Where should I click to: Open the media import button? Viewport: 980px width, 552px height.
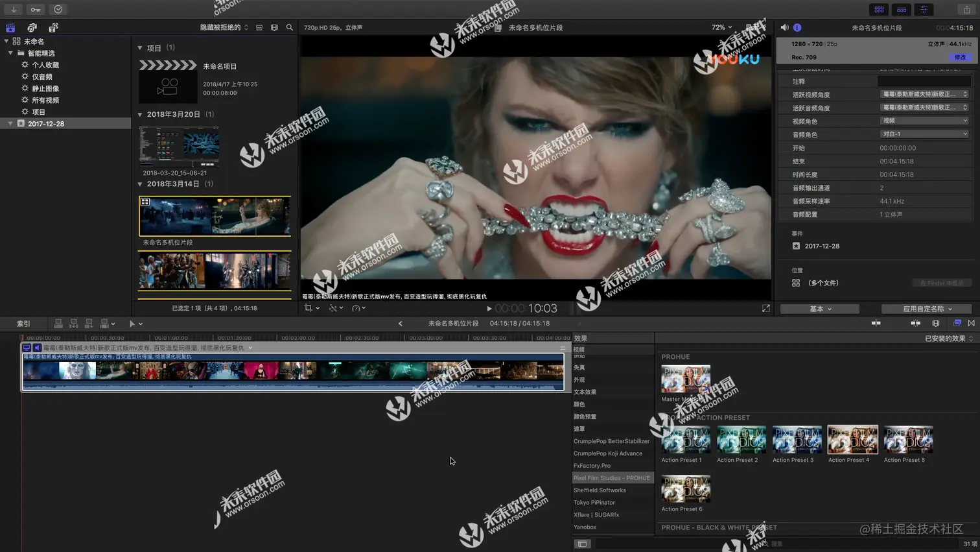pos(14,9)
